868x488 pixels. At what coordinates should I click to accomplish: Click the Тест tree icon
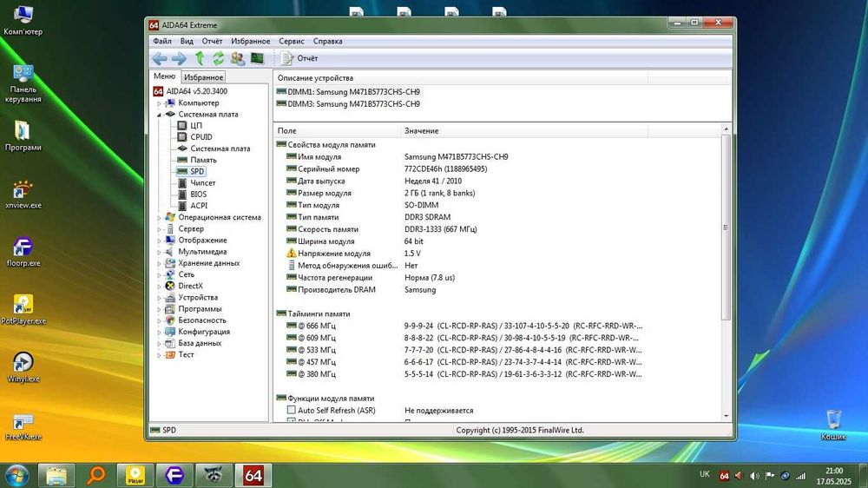[170, 354]
